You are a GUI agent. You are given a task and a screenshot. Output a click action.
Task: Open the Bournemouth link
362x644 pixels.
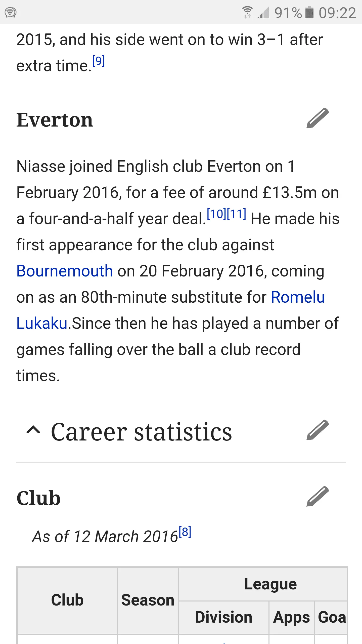(65, 271)
